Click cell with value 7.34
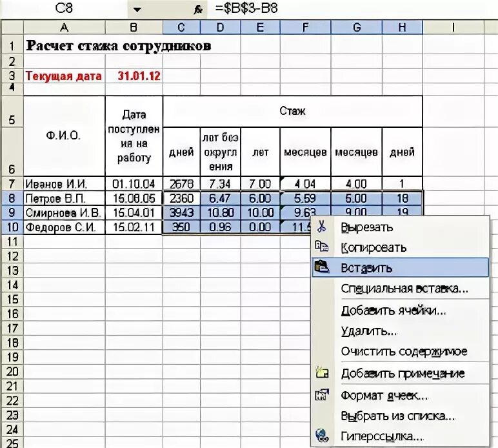 click(x=221, y=183)
